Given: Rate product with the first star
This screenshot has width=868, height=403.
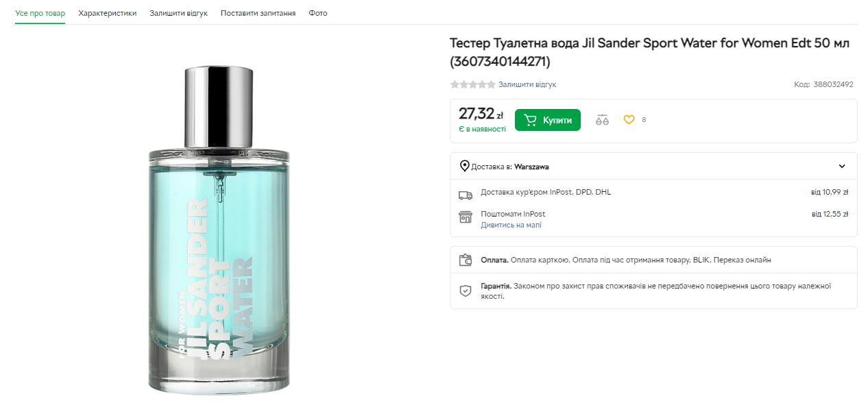Looking at the screenshot, I should [x=455, y=84].
